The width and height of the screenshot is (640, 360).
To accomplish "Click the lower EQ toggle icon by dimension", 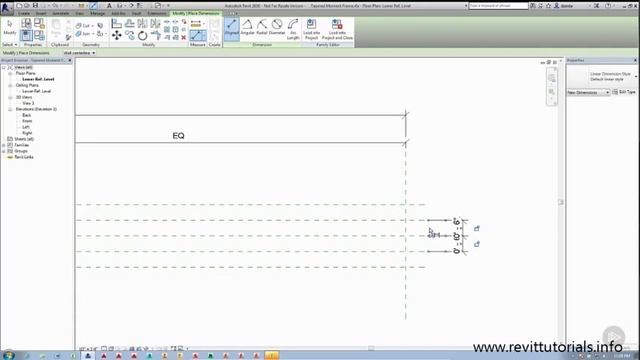I will click(x=476, y=244).
